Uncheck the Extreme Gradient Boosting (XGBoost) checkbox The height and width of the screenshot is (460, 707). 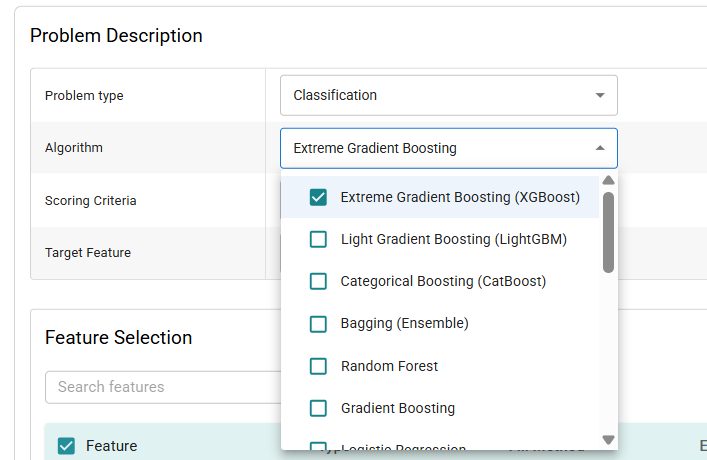tap(318, 197)
